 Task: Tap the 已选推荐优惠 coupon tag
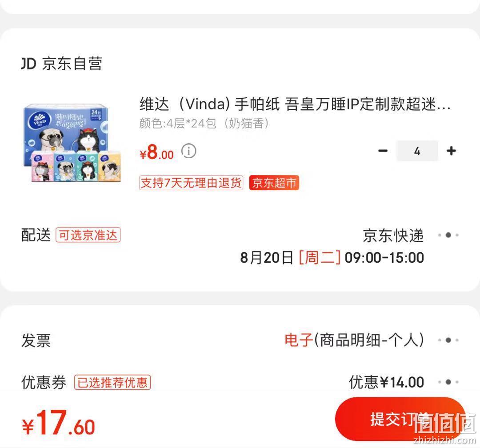pyautogui.click(x=112, y=382)
